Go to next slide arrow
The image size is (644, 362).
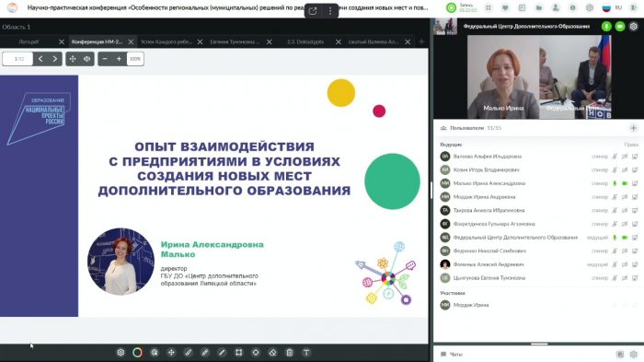pos(55,59)
